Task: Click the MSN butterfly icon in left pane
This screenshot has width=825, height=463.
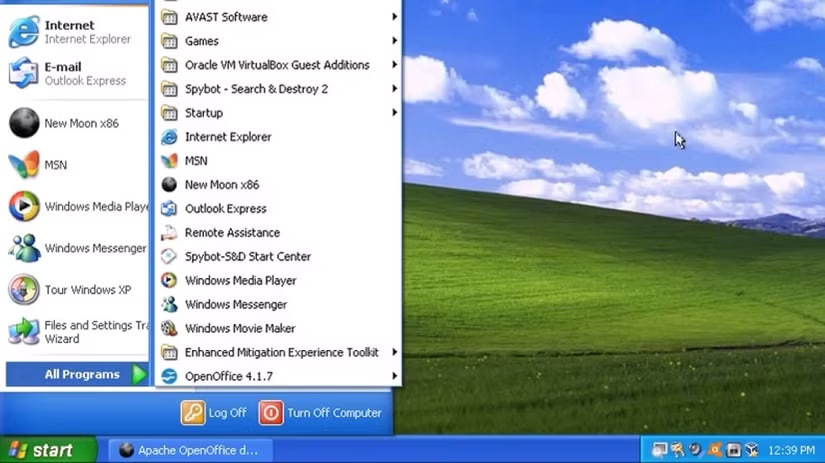Action: tap(24, 165)
